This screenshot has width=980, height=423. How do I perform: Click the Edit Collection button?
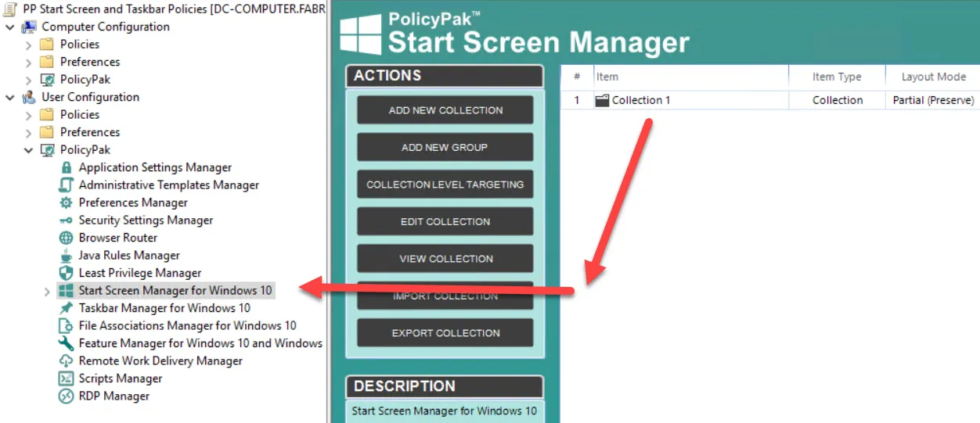point(445,221)
